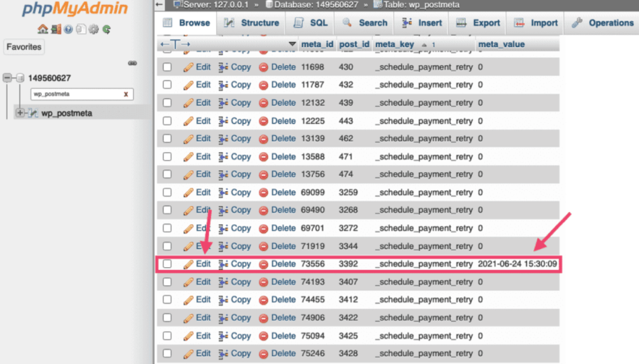The height and width of the screenshot is (364, 639).
Task: Click the database icon next to 149560627
Action: 20,78
